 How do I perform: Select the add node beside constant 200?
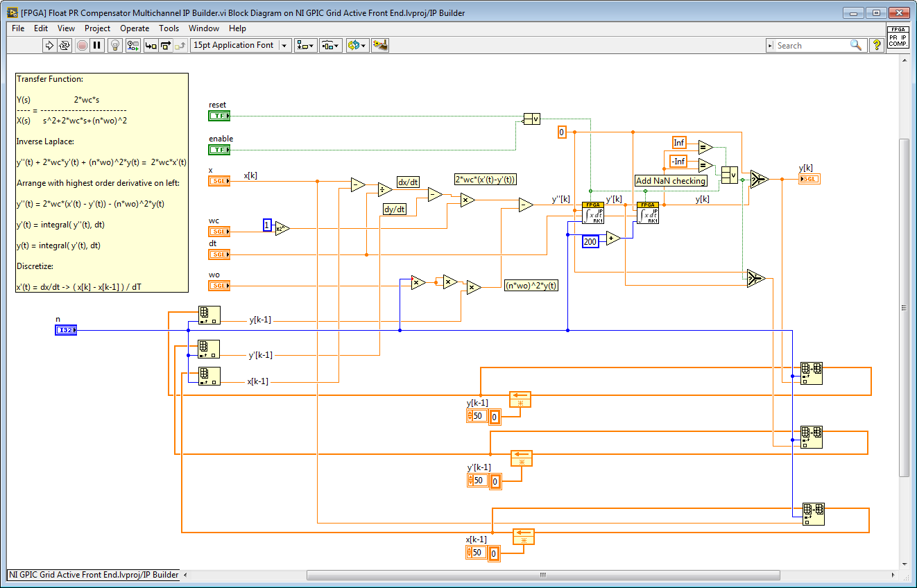pyautogui.click(x=613, y=238)
